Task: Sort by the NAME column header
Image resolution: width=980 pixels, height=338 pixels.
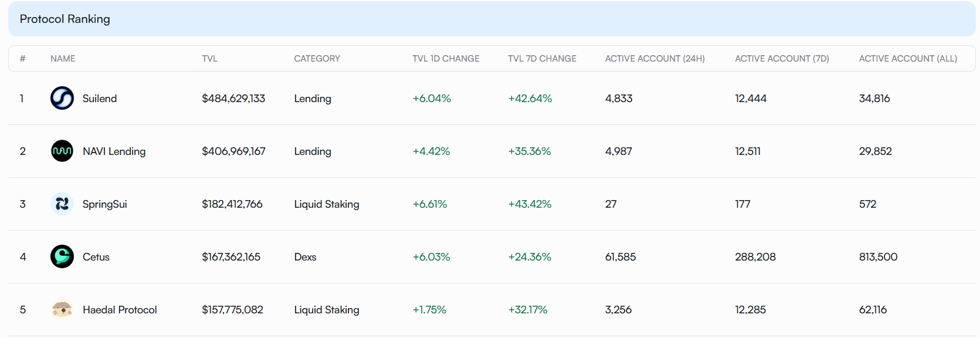Action: 63,59
